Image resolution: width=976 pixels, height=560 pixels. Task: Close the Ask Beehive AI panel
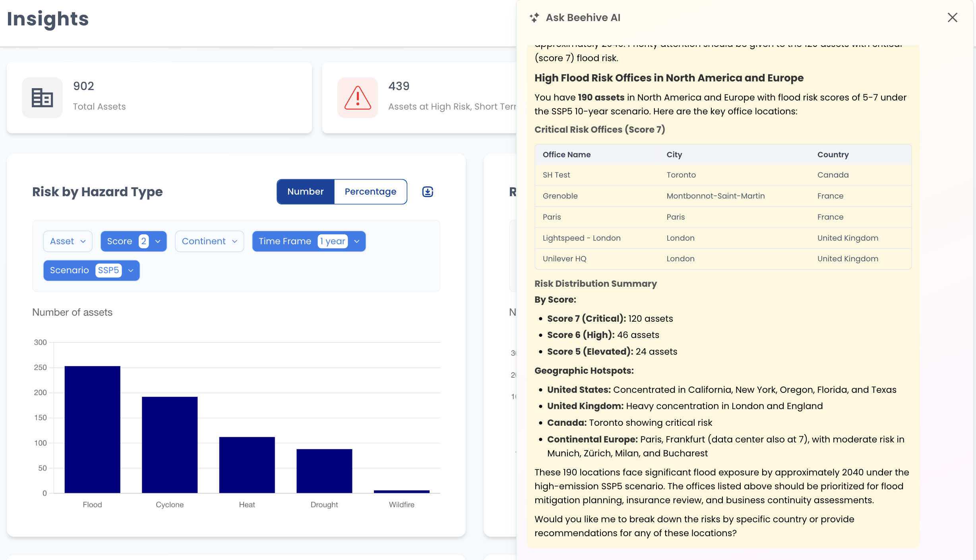[x=952, y=17]
